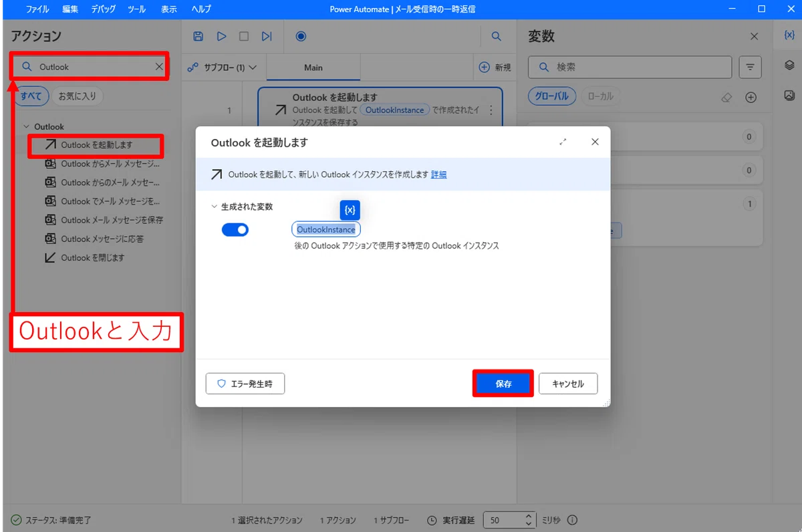The height and width of the screenshot is (532, 802).
Task: Open the デバッグ menu
Action: (103, 9)
